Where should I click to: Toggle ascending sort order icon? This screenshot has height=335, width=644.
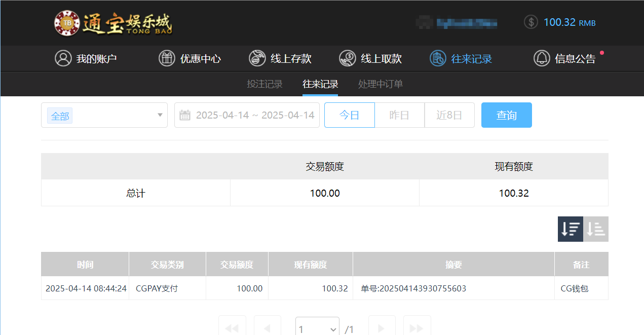coord(595,229)
